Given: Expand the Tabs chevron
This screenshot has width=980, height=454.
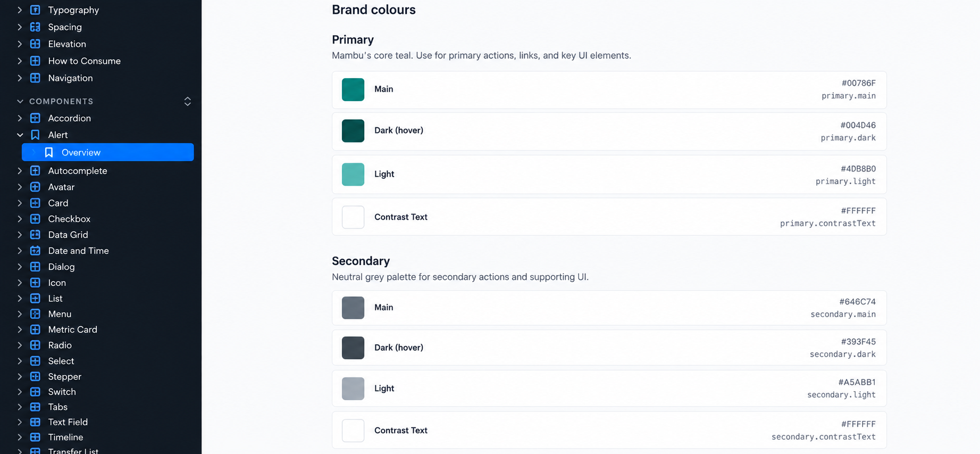Looking at the screenshot, I should 20,407.
